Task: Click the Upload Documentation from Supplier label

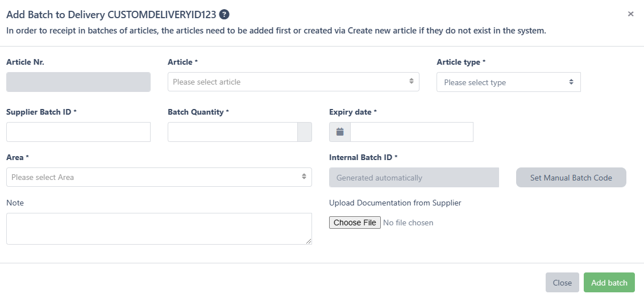Action: 395,203
